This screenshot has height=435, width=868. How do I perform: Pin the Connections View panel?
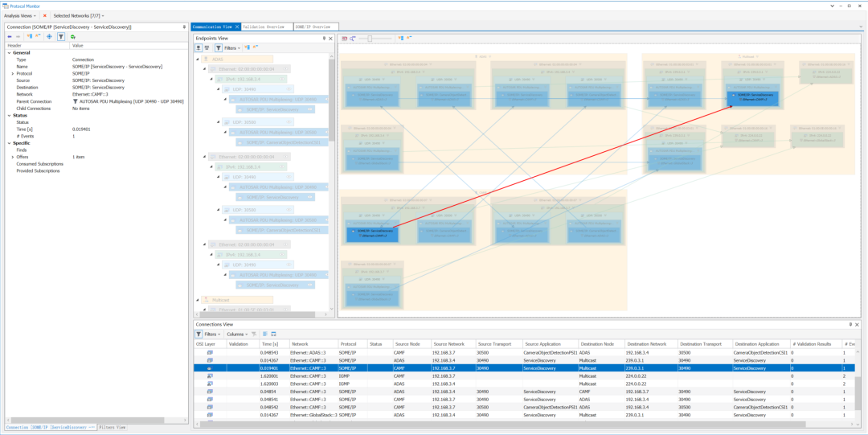(850, 324)
